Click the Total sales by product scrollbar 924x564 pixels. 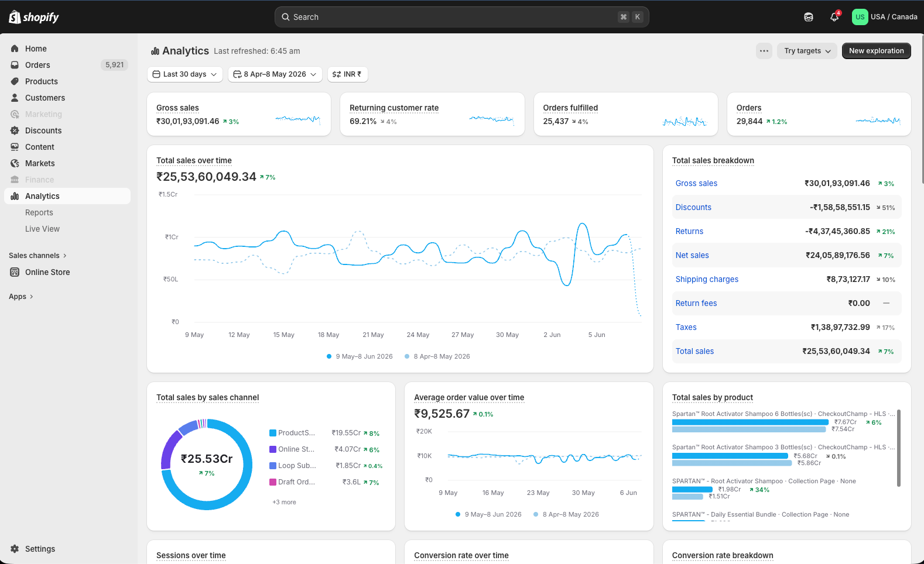click(899, 448)
